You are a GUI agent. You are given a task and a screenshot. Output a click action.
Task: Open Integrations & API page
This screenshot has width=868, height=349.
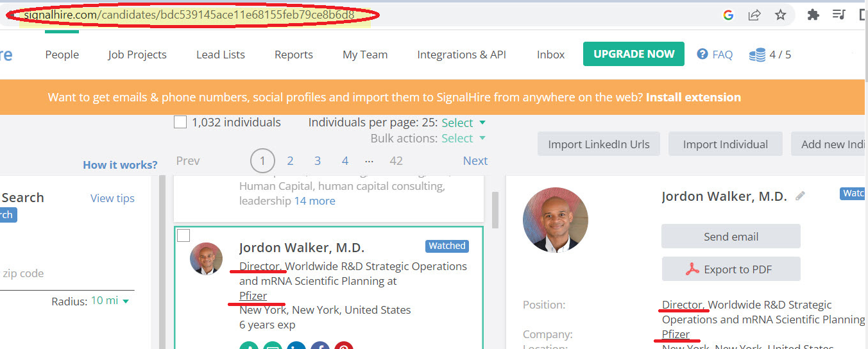pyautogui.click(x=462, y=55)
